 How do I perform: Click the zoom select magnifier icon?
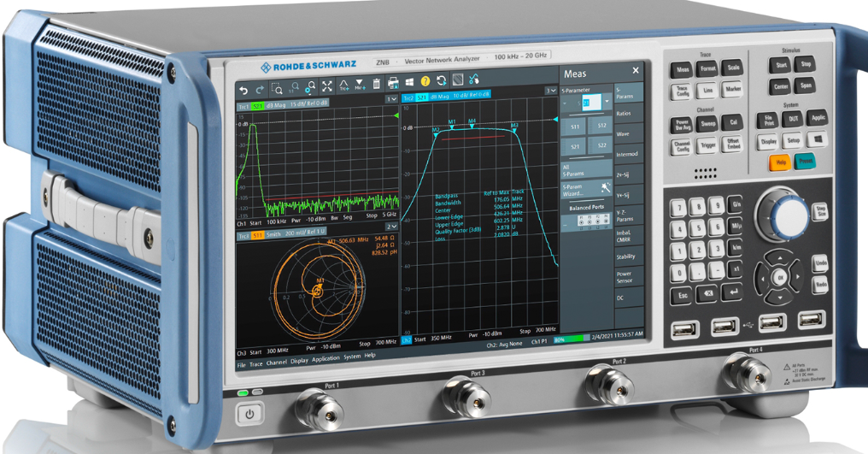tap(278, 88)
